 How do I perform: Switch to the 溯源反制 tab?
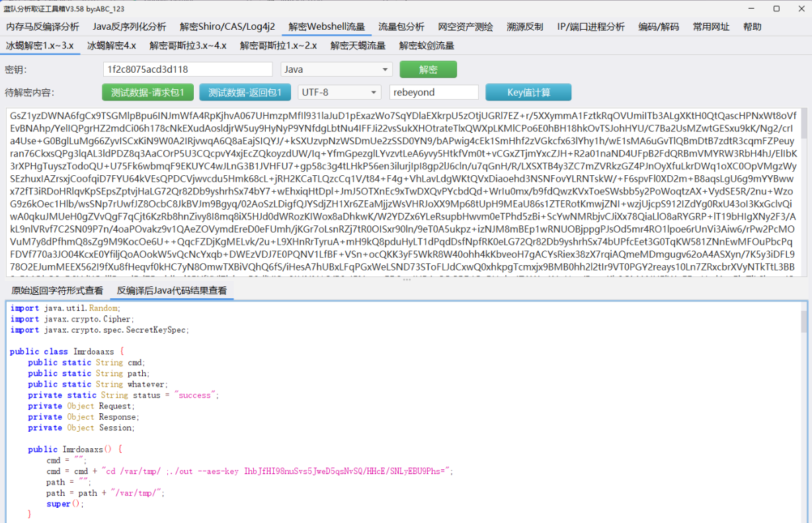click(x=525, y=27)
